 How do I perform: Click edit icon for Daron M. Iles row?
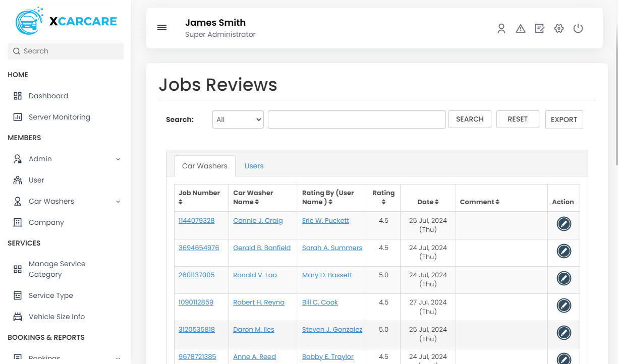[564, 333]
